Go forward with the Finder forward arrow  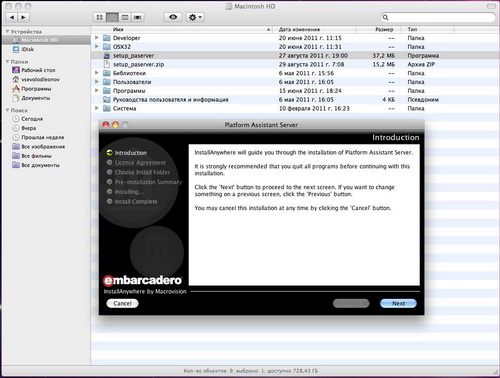(23, 17)
